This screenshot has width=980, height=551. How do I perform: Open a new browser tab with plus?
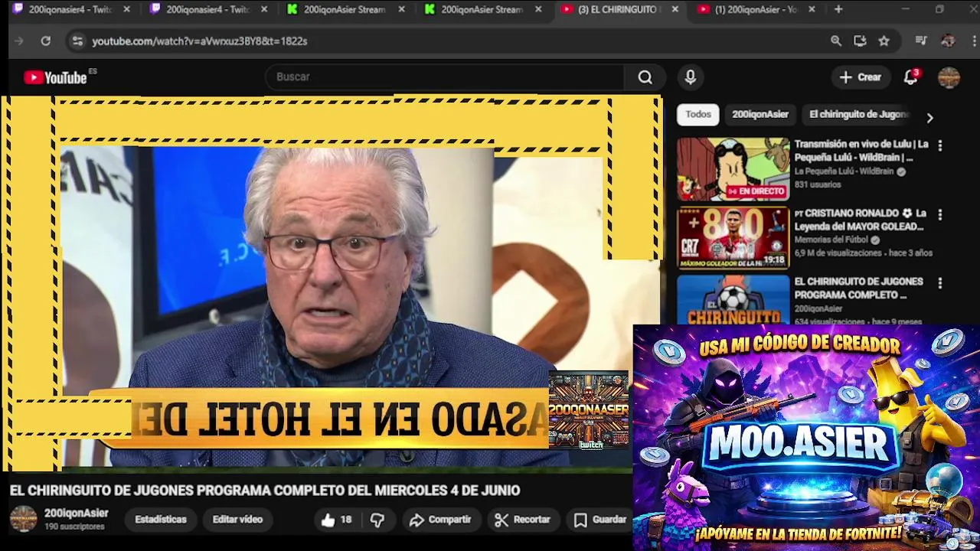(x=838, y=9)
